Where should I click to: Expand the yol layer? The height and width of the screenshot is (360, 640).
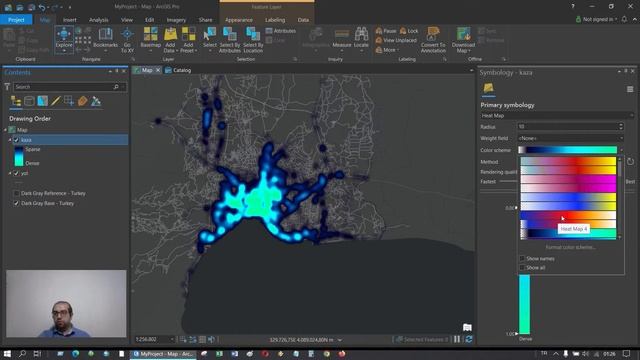pos(10,173)
